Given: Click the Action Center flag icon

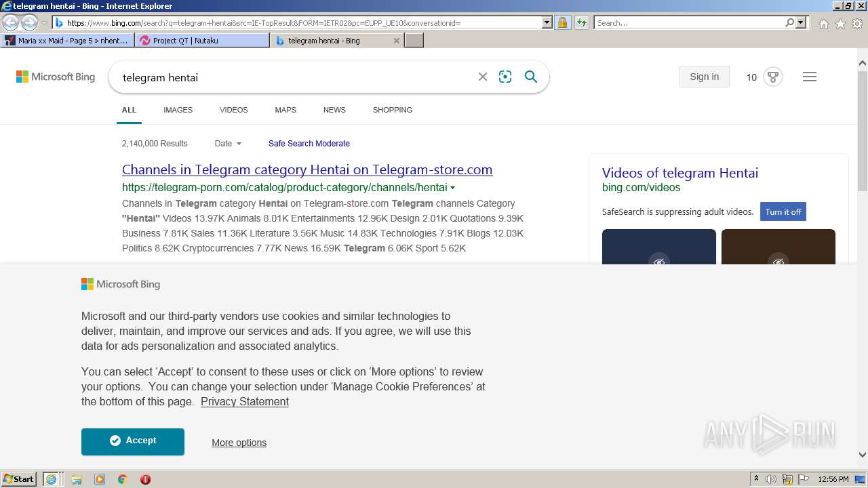Looking at the screenshot, I should pos(804,479).
